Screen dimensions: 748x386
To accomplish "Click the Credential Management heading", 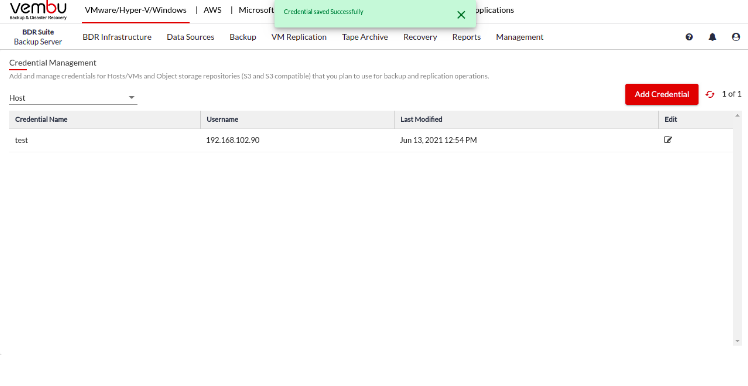I will click(x=52, y=63).
